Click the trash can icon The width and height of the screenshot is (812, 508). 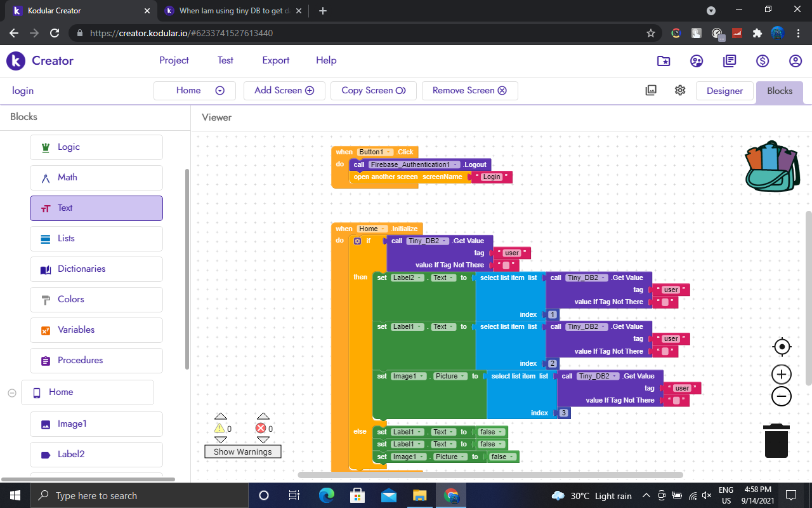776,440
